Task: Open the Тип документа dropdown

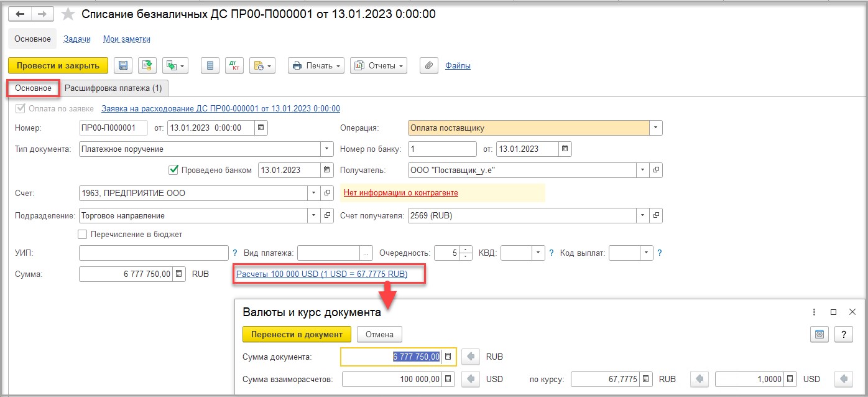Action: coord(328,149)
